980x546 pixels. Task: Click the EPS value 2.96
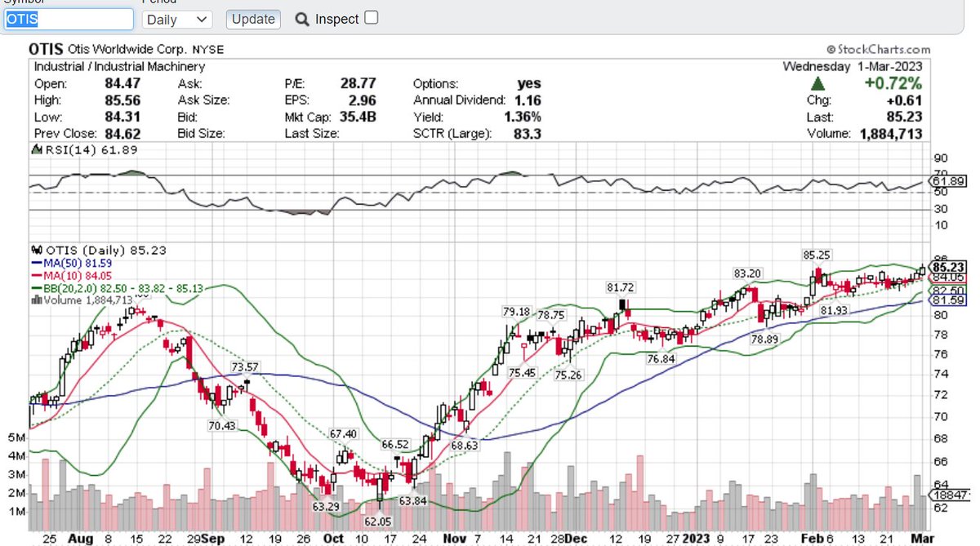(363, 100)
